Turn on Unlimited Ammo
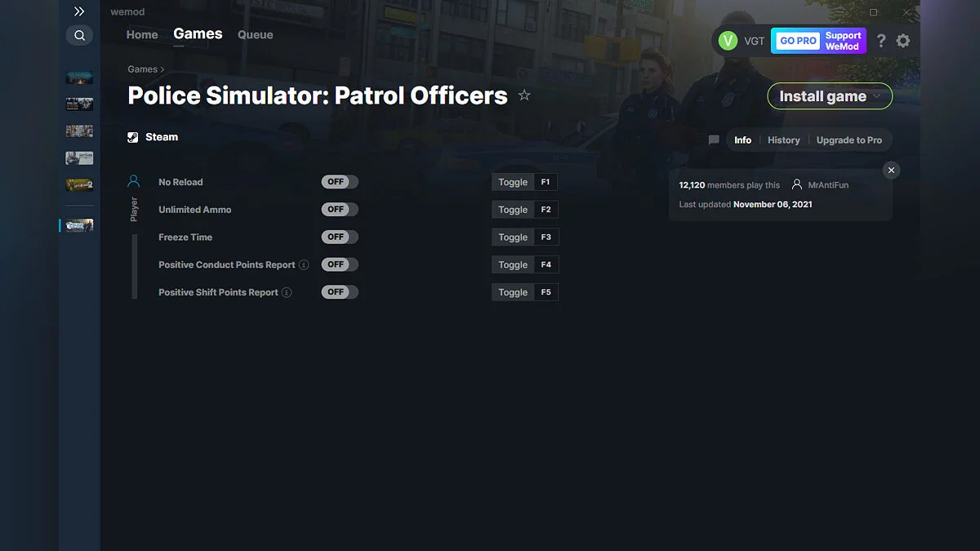The height and width of the screenshot is (551, 980). tap(339, 209)
